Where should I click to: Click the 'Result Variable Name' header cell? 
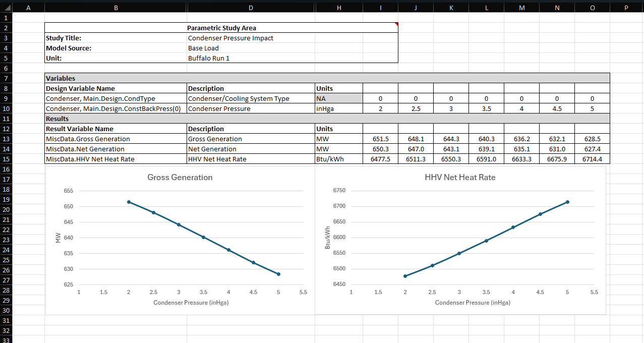point(116,129)
